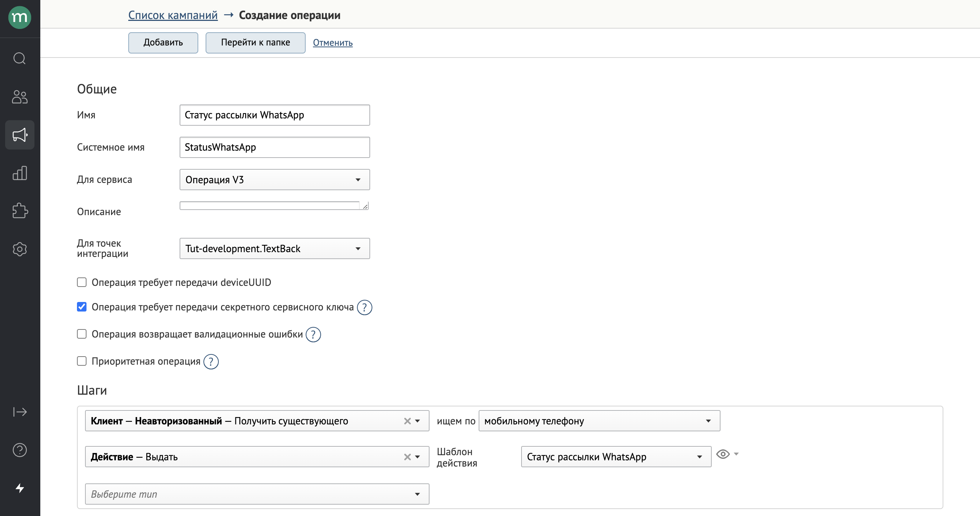Open the help question mark in sidebar
The width and height of the screenshot is (980, 516).
(x=20, y=450)
